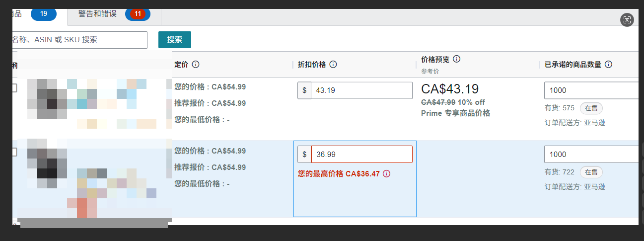Switch to the 警告和错误 tab

point(97,14)
